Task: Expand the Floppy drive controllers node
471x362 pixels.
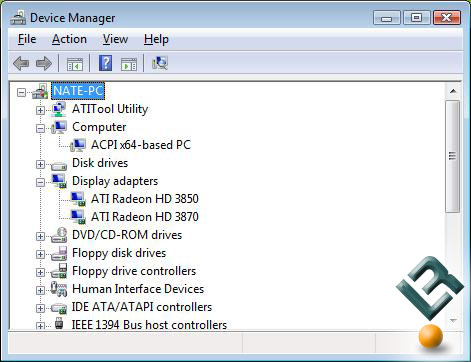Action: [x=40, y=272]
